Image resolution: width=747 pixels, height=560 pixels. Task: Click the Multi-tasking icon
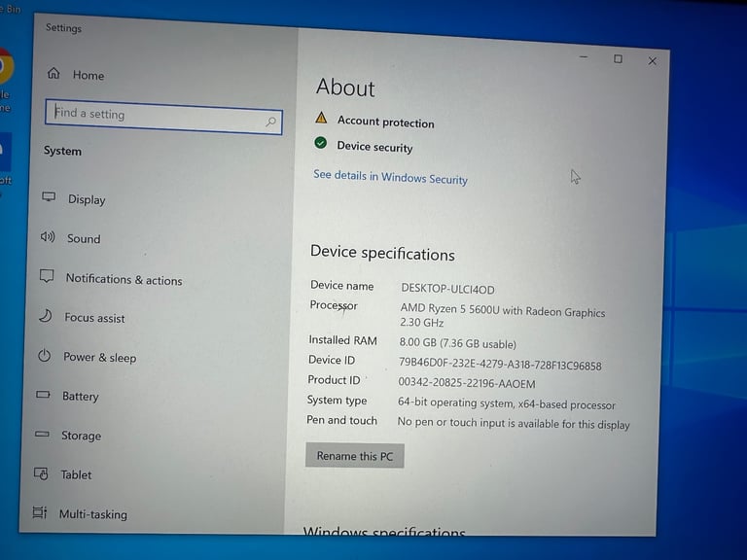(x=40, y=512)
